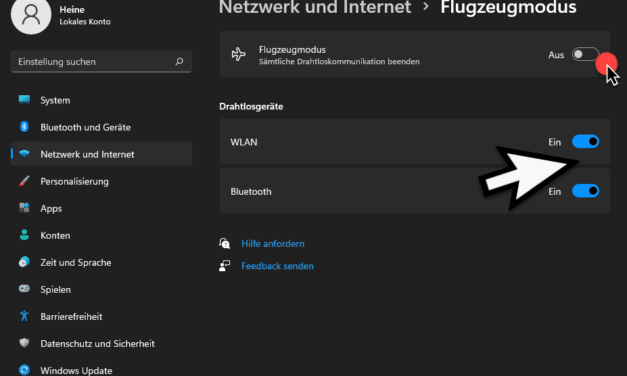
Task: Click the WLAN row label
Action: click(x=244, y=142)
